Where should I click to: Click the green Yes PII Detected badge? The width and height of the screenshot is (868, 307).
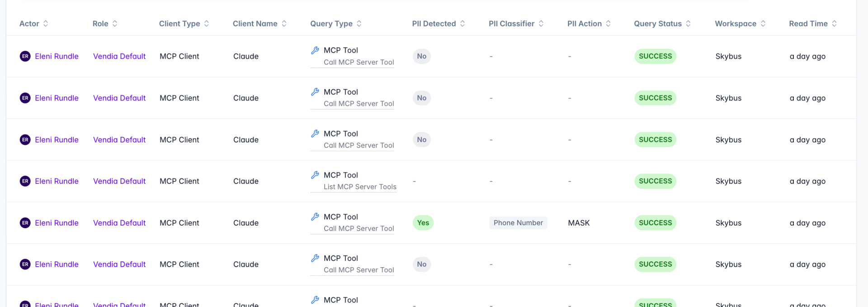[x=423, y=223]
